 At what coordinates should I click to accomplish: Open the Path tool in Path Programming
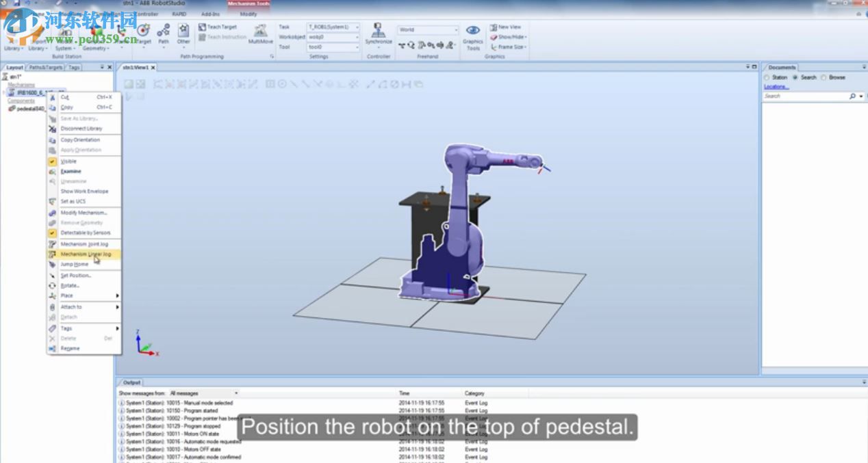163,31
